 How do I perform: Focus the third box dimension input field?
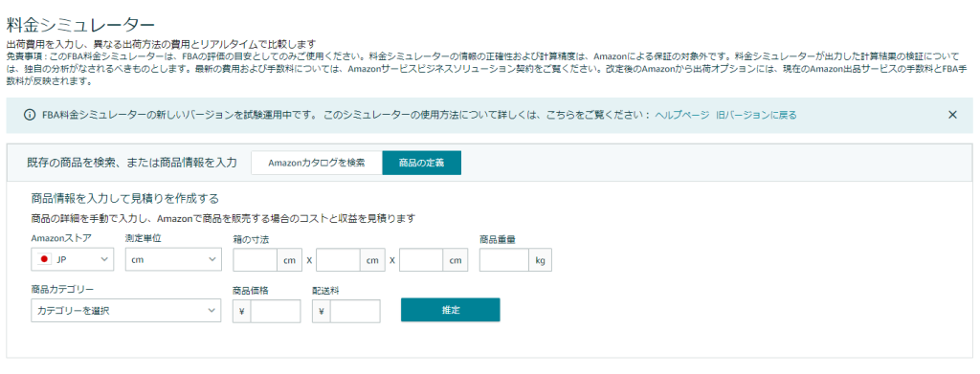click(421, 260)
